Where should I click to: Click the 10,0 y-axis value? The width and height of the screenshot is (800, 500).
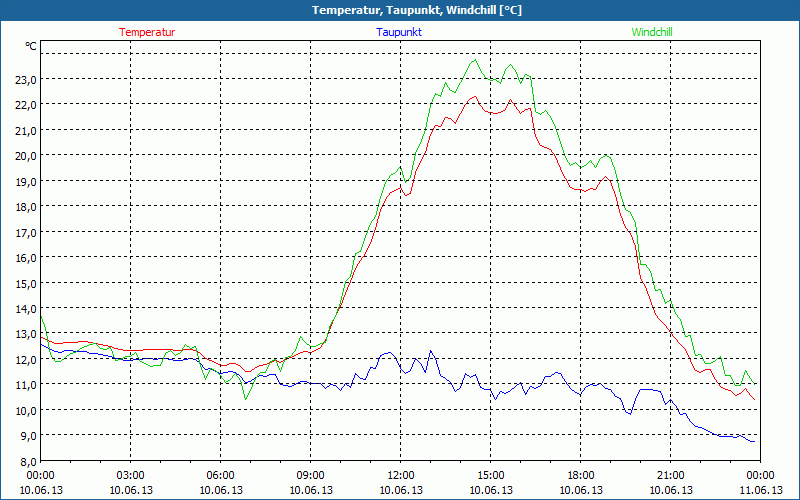(x=27, y=411)
